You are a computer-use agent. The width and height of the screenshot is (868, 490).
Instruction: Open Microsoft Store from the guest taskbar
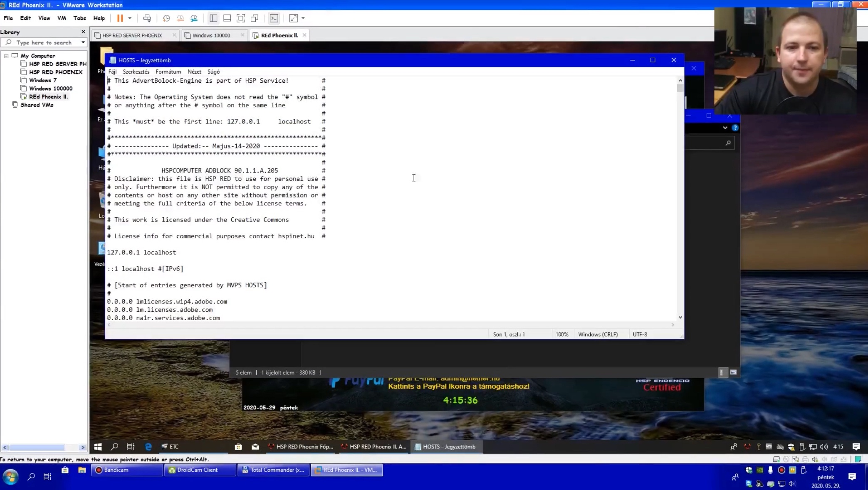click(x=238, y=446)
